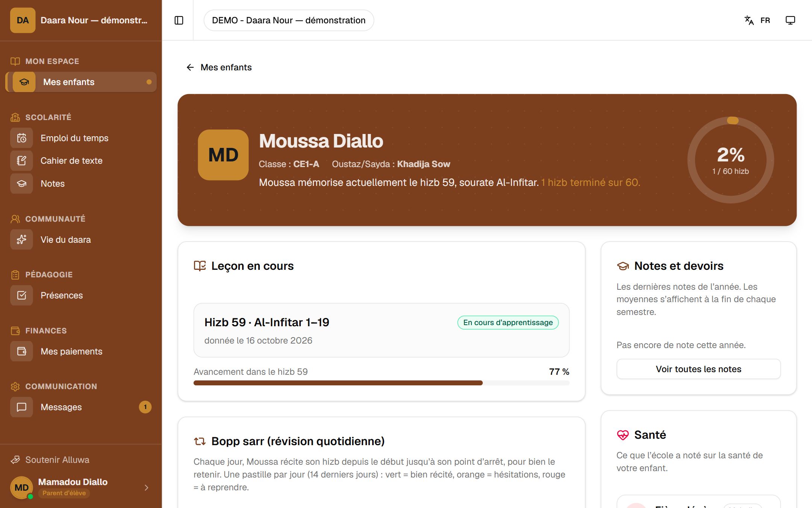Viewport: 812px width, 508px height.
Task: Click the Notes graduation cap icon
Action: 22,184
